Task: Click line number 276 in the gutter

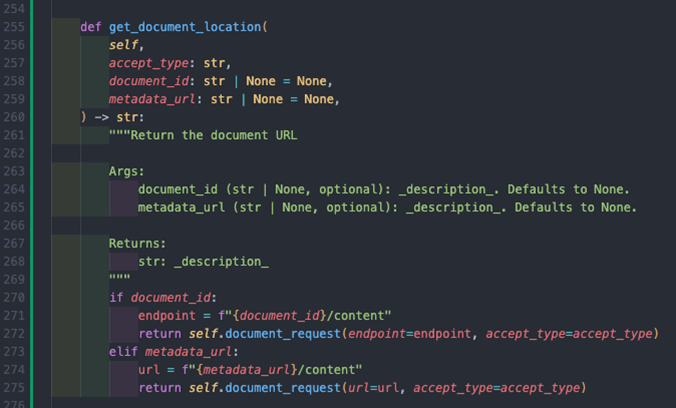Action: click(16, 404)
